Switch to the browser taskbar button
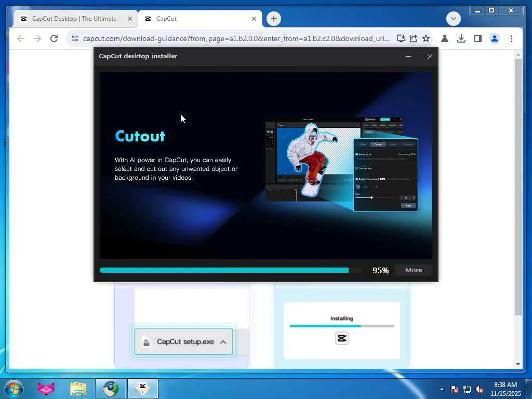This screenshot has height=399, width=532. tap(111, 389)
